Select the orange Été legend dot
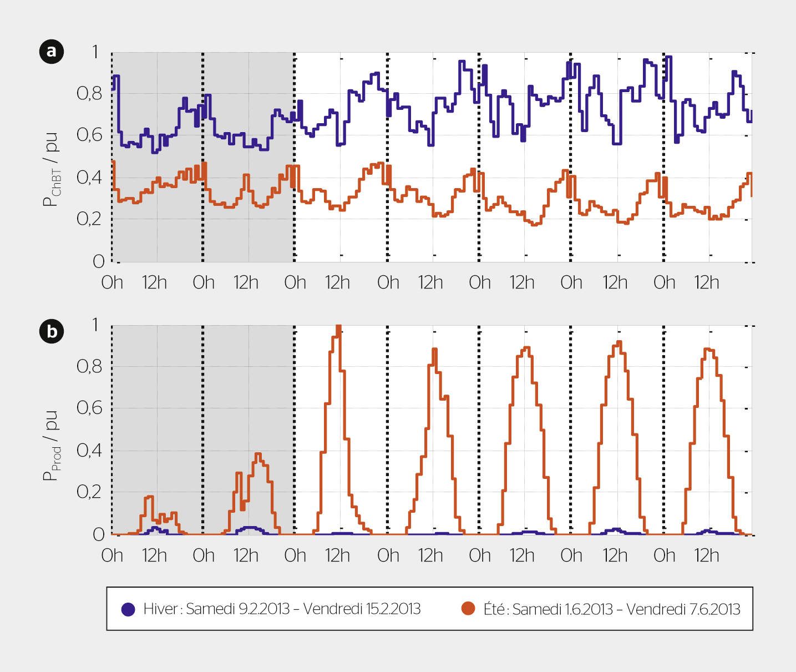Screen dimensions: 796x672 [469, 609]
